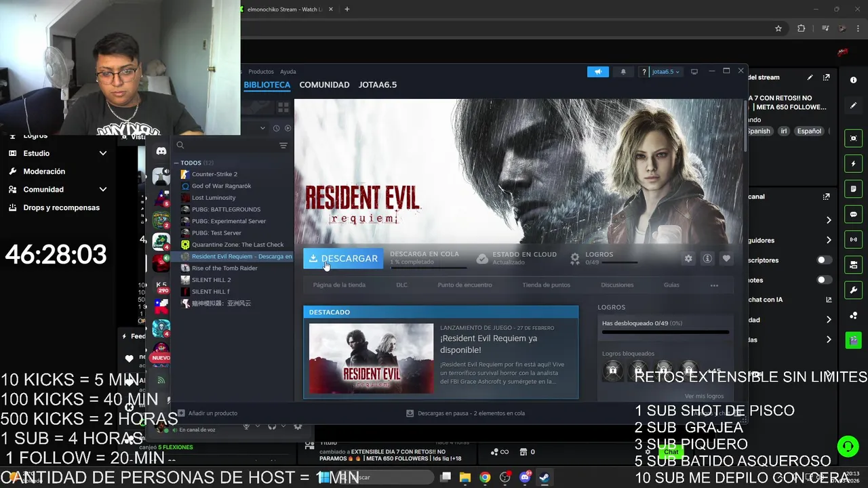Screen dimensions: 868x488
Task: Open the library advanced filter icon
Action: tap(283, 145)
